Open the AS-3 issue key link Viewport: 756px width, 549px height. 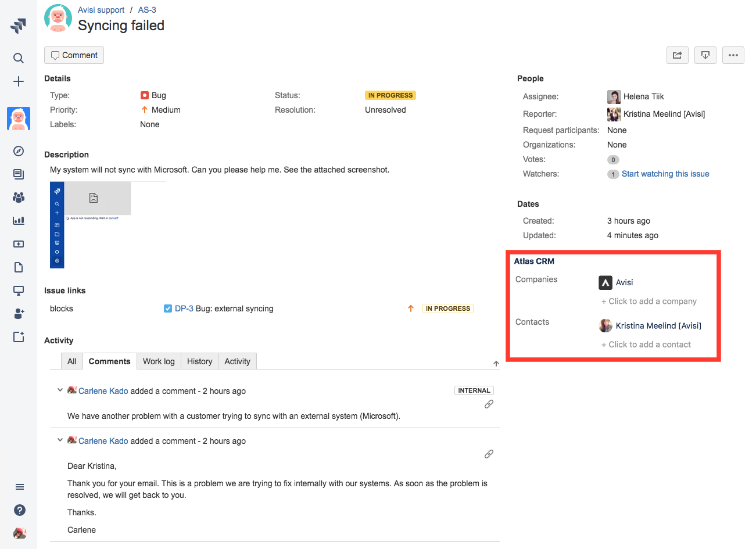click(147, 10)
